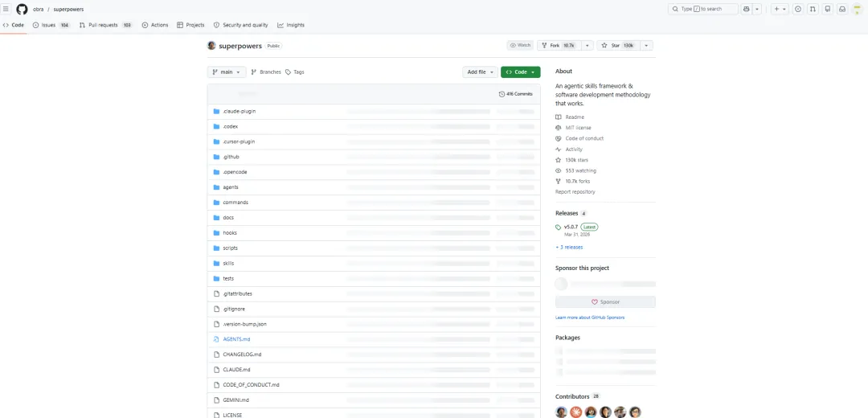View Branches link
Image resolution: width=868 pixels, height=418 pixels.
click(x=266, y=72)
